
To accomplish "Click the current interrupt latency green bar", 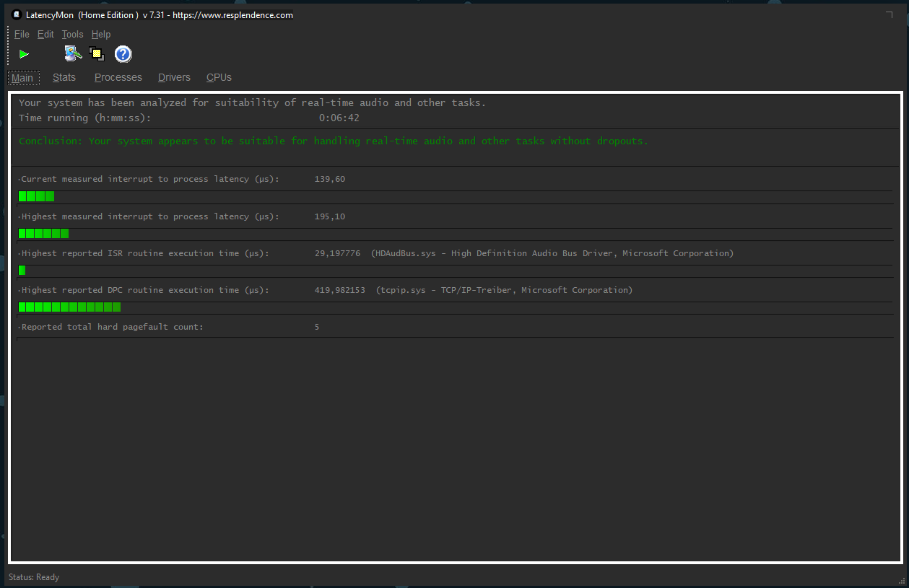I will click(x=36, y=196).
